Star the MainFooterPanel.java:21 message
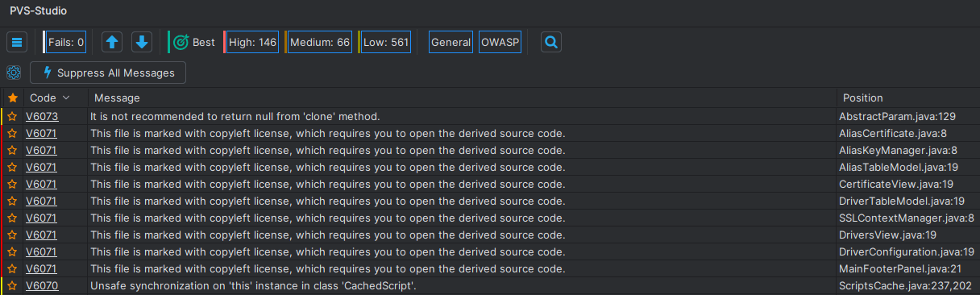 (12, 268)
